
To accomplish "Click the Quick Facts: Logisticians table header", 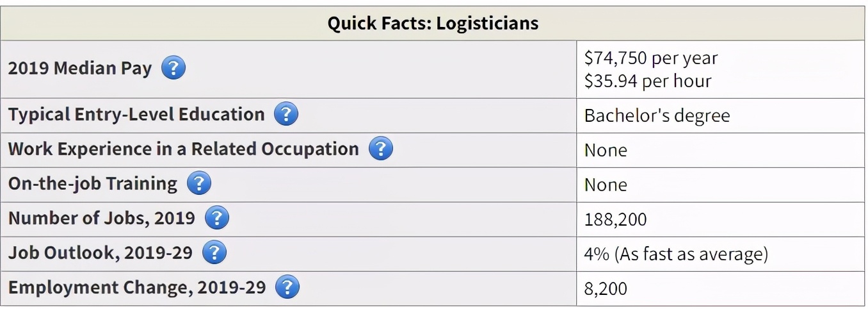I will click(x=433, y=24).
